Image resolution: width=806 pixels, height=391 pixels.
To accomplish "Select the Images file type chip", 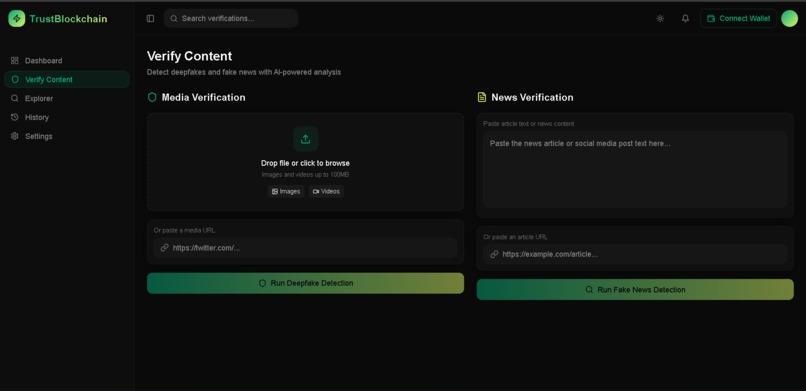I will [x=286, y=191].
